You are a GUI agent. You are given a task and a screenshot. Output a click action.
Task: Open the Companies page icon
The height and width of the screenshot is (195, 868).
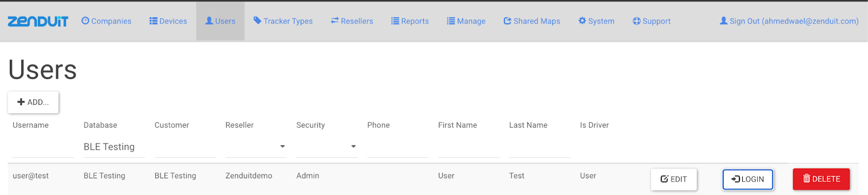tap(85, 21)
